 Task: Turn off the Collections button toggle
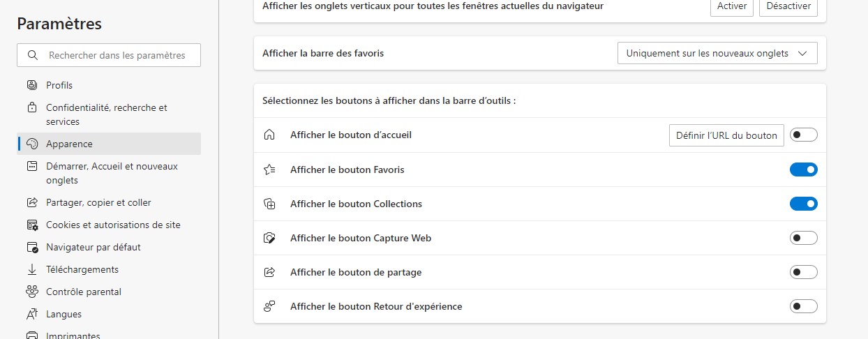(x=803, y=204)
